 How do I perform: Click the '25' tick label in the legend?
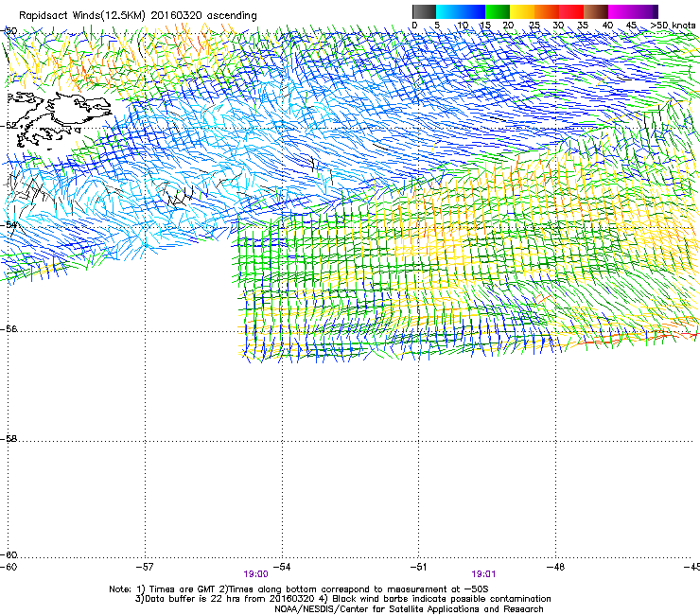pos(534,26)
